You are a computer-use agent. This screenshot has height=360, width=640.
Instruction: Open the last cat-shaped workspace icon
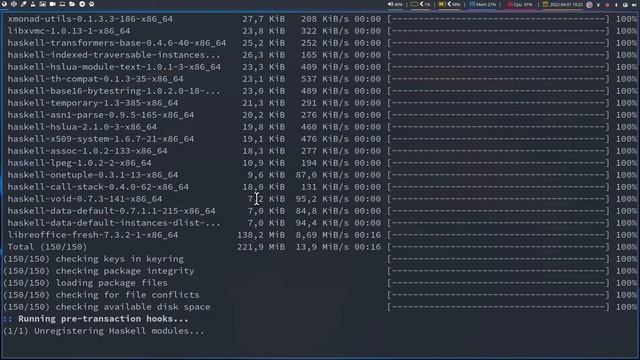91,4
